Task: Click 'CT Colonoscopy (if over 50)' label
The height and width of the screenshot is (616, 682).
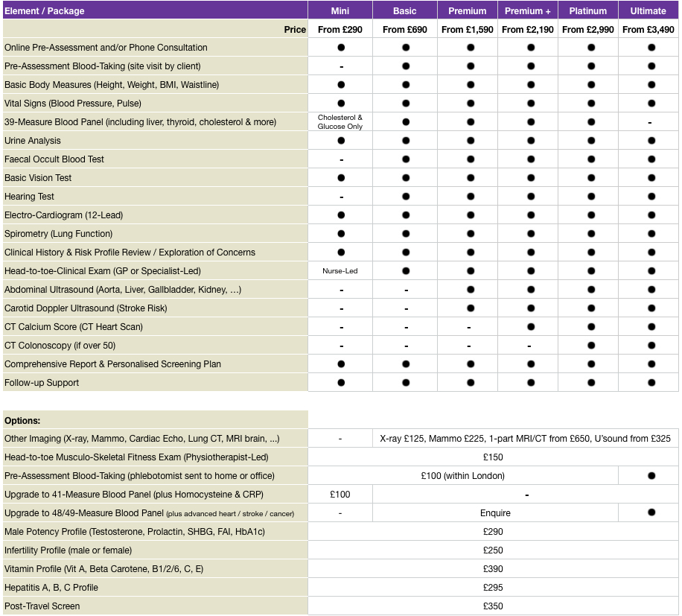Action: point(60,346)
